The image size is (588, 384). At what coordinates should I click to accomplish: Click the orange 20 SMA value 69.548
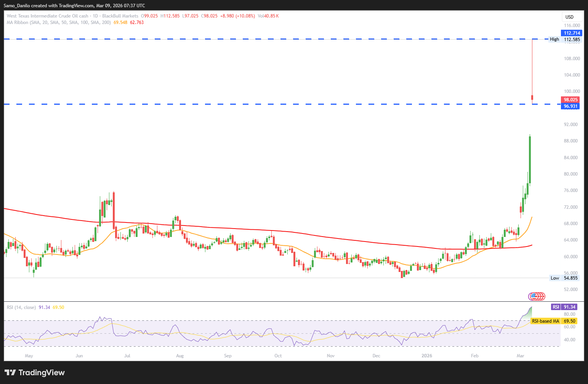pos(120,22)
